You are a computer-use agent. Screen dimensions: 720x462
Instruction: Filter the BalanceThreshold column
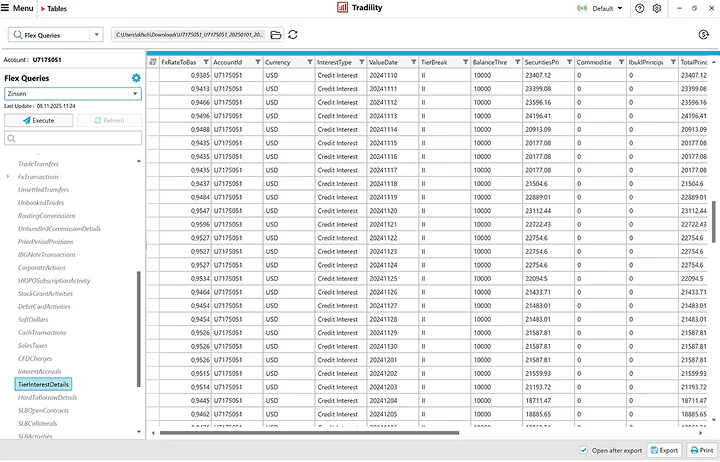pos(517,62)
